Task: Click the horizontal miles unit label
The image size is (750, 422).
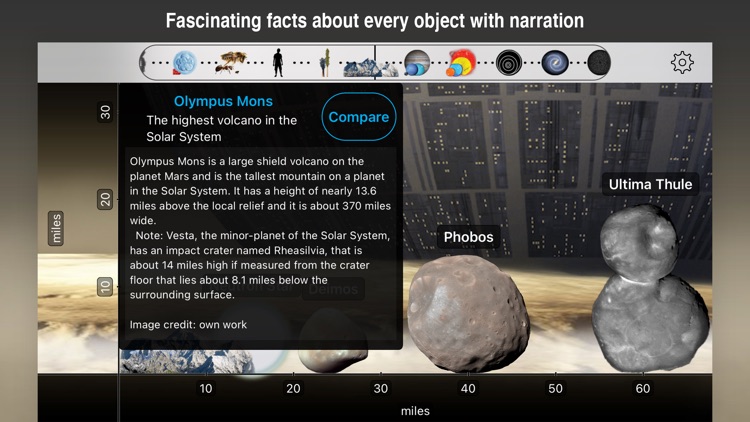Action: pos(415,411)
